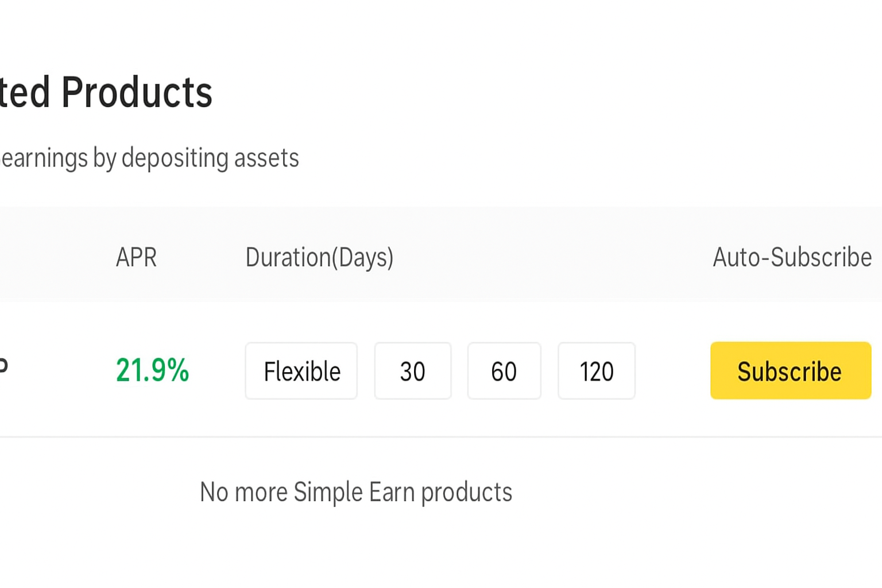Click gray header bar between APR and Duration

coord(201,257)
